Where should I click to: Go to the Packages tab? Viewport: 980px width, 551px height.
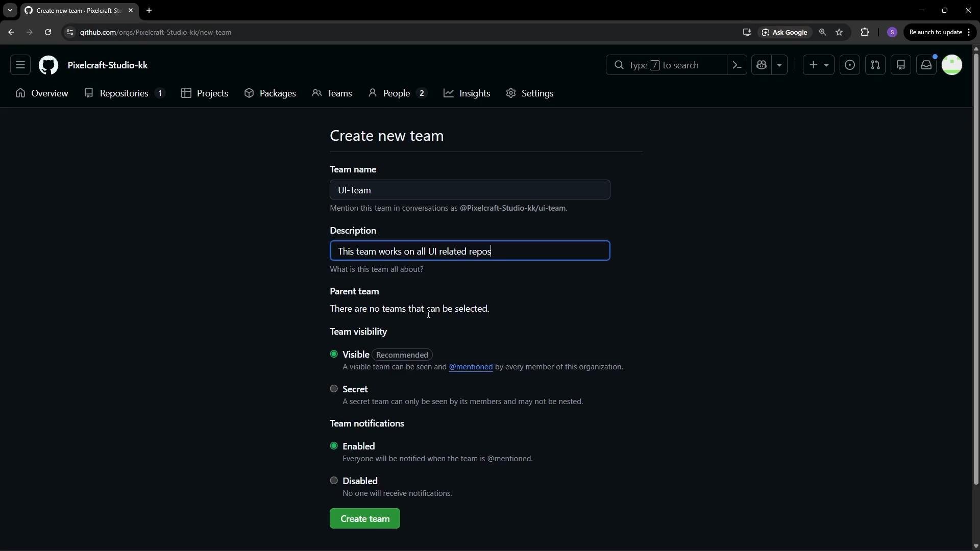[270, 93]
